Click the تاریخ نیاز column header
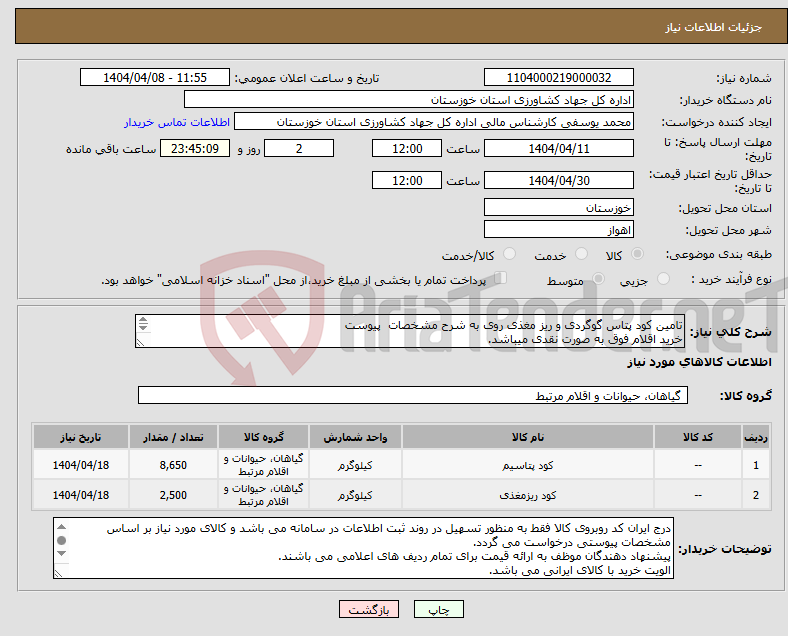 pyautogui.click(x=80, y=437)
